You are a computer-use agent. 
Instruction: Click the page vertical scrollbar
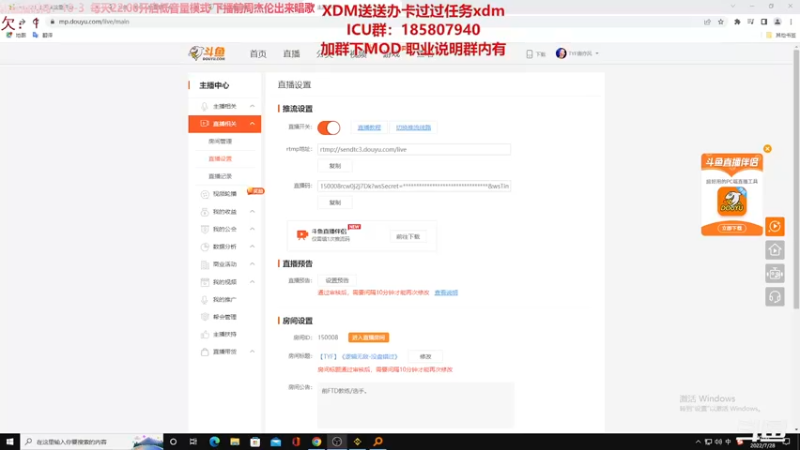[x=796, y=179]
